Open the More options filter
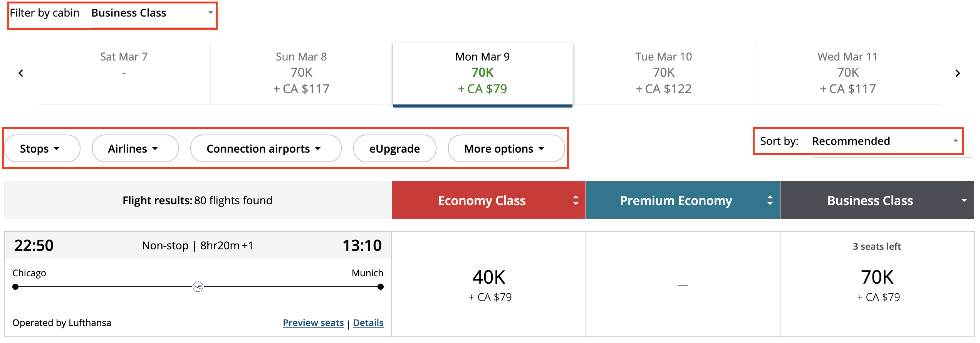Viewport: 980px width, 343px height. 505,148
